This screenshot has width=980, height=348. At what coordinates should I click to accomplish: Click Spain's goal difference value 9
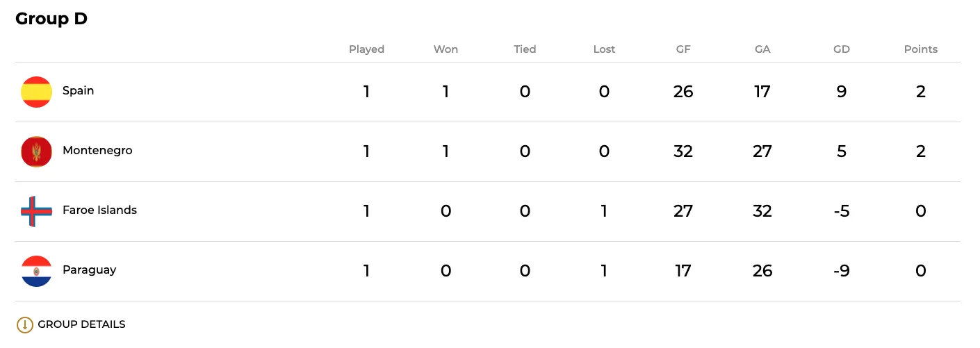[x=841, y=92]
